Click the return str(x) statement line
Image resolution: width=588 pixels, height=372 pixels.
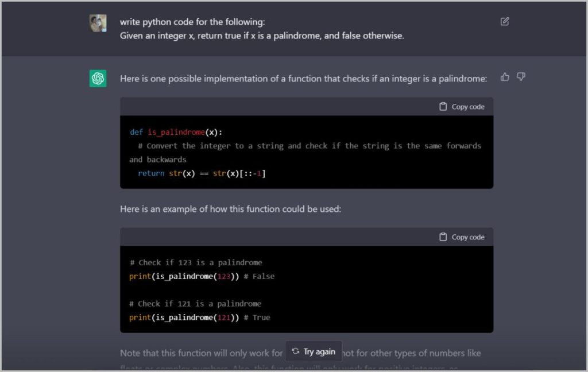pyautogui.click(x=201, y=173)
